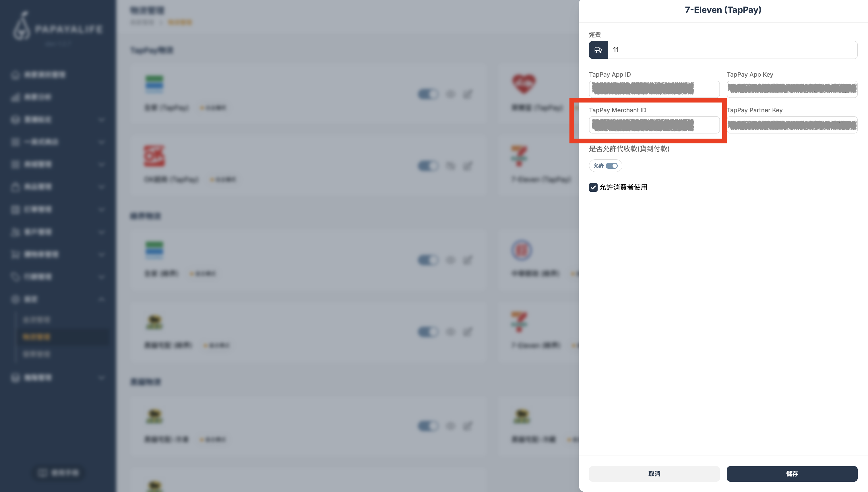Image resolution: width=868 pixels, height=492 pixels.
Task: Click the edit pencil icon on the red OK-logo card
Action: (x=468, y=166)
